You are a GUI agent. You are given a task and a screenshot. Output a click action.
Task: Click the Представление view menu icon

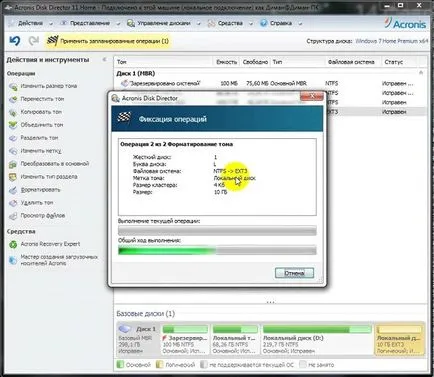point(63,23)
